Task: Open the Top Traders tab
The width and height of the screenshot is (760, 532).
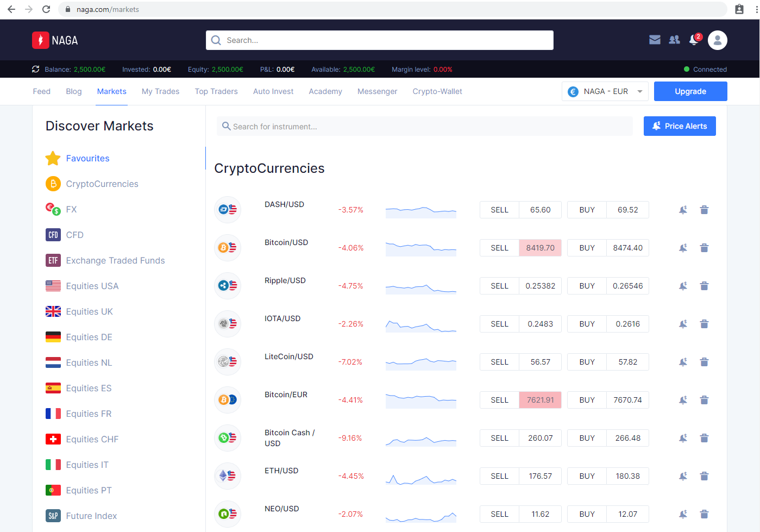Action: click(216, 91)
